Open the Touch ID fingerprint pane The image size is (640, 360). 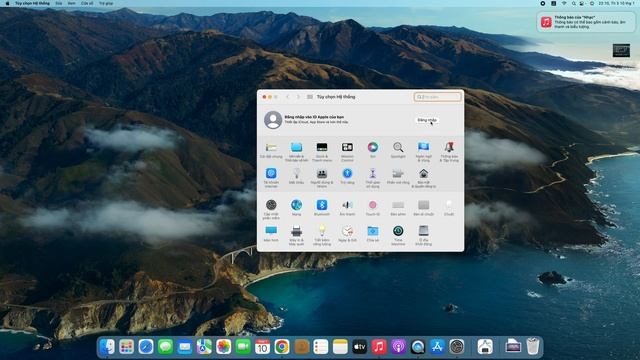(372, 204)
